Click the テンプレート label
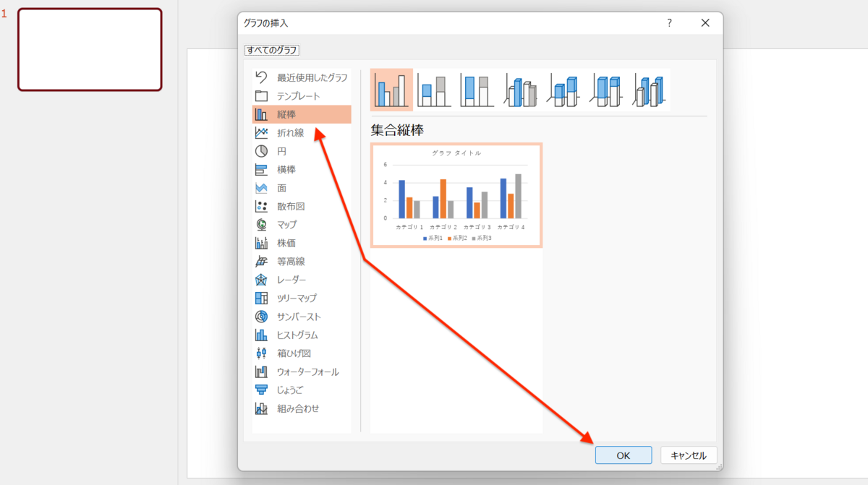 [x=298, y=96]
